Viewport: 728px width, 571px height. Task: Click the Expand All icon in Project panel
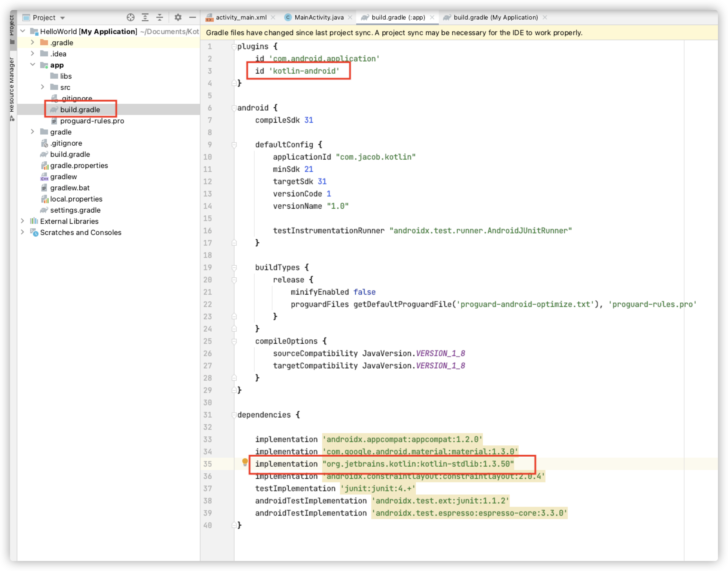[x=145, y=17]
